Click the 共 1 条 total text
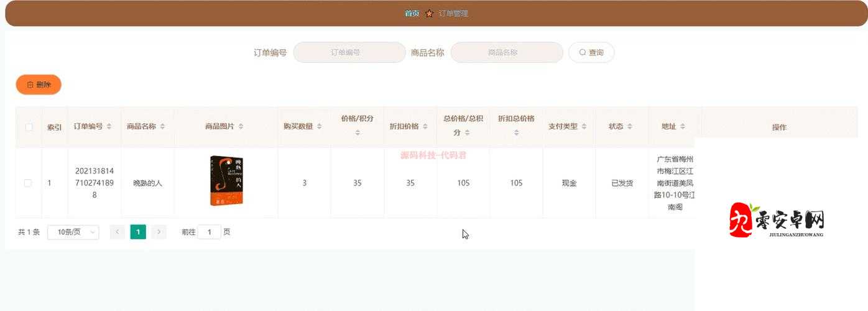The image size is (868, 311). pyautogui.click(x=29, y=232)
